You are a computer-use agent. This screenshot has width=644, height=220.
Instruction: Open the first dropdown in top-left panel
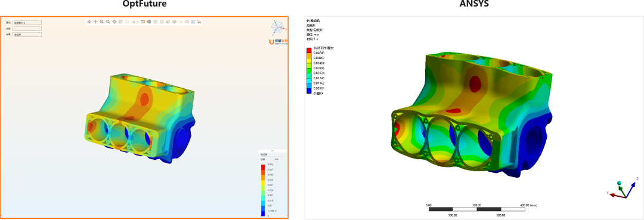point(27,23)
